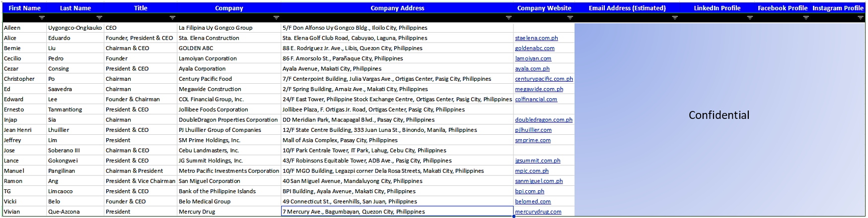Open the jgsummit.com.ph website link
Image resolution: width=868 pixels, height=218 pixels.
click(537, 161)
